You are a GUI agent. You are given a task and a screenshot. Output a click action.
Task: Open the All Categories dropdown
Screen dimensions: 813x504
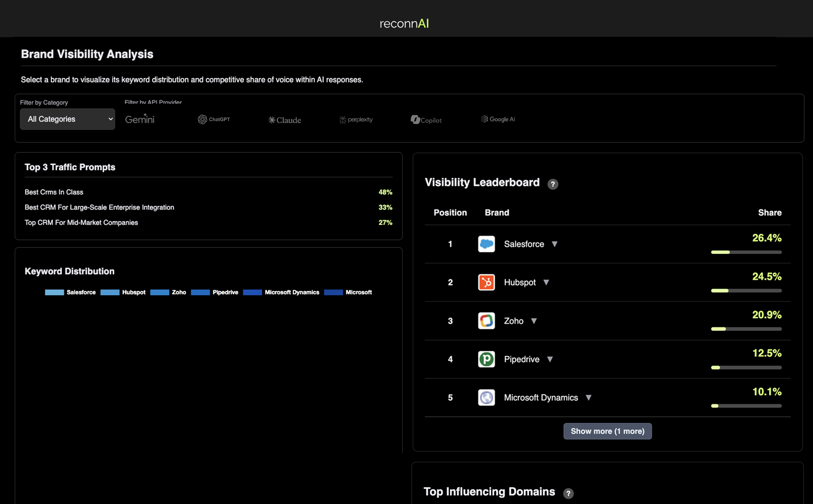[x=67, y=119]
